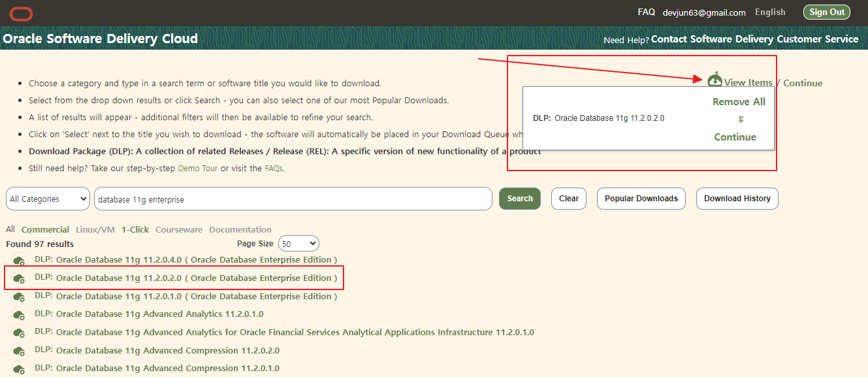Add Advanced Compression 11.2.0.1.0 cloud icon
The image size is (868, 377).
point(20,369)
